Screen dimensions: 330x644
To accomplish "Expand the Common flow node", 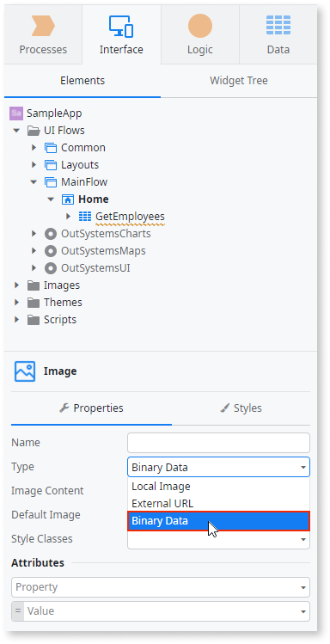I will (x=34, y=148).
